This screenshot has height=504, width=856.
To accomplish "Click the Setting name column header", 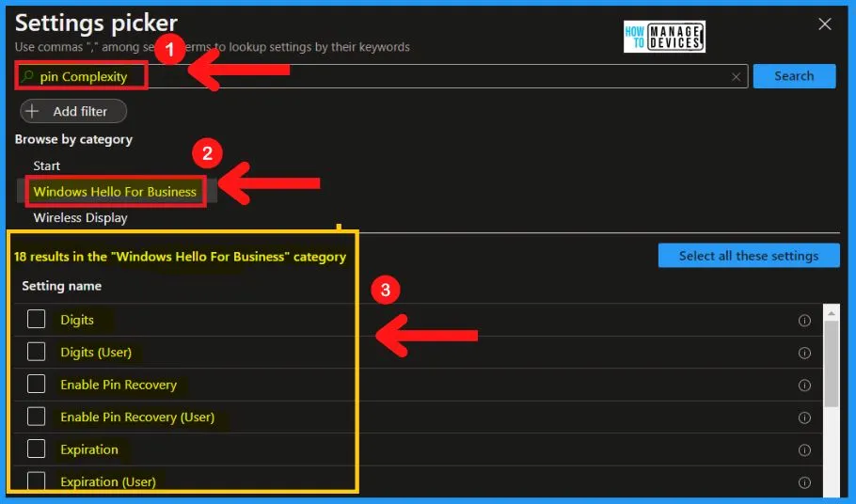I will point(62,286).
